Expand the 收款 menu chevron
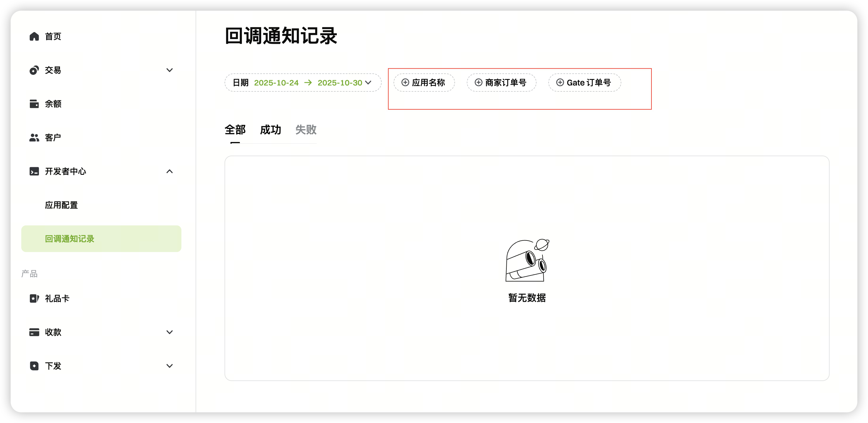 170,332
